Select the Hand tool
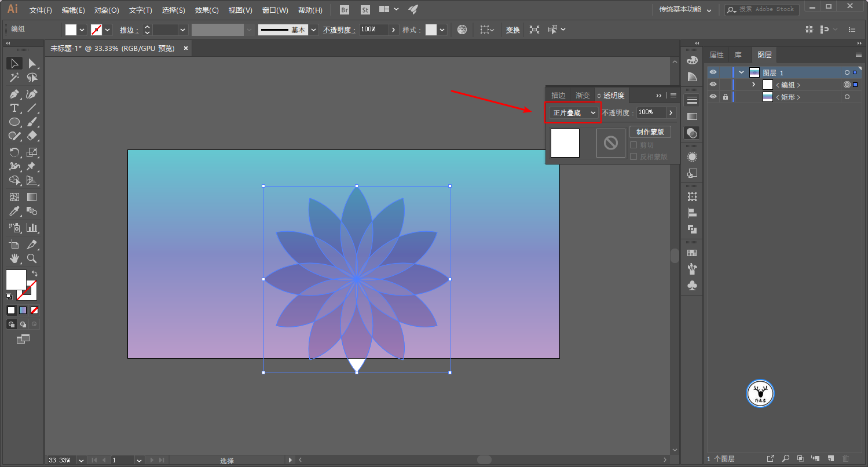The height and width of the screenshot is (467, 868). [14, 258]
